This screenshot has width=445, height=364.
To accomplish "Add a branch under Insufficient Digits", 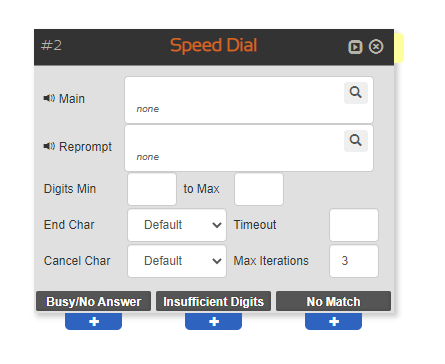I will 214,321.
